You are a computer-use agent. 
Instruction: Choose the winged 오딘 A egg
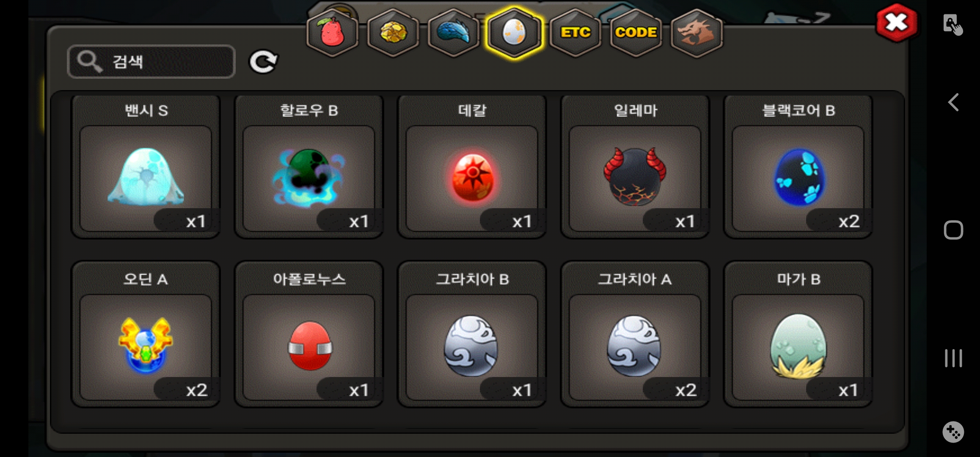(x=146, y=334)
